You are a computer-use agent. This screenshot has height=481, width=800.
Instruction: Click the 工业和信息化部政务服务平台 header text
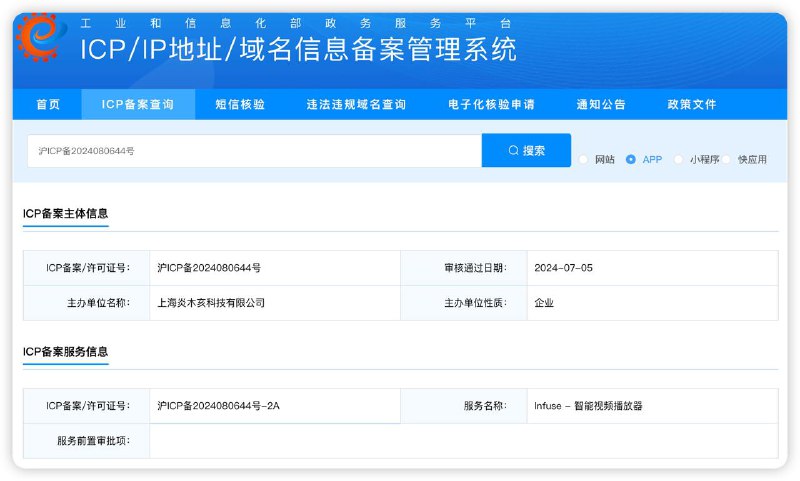click(295, 23)
